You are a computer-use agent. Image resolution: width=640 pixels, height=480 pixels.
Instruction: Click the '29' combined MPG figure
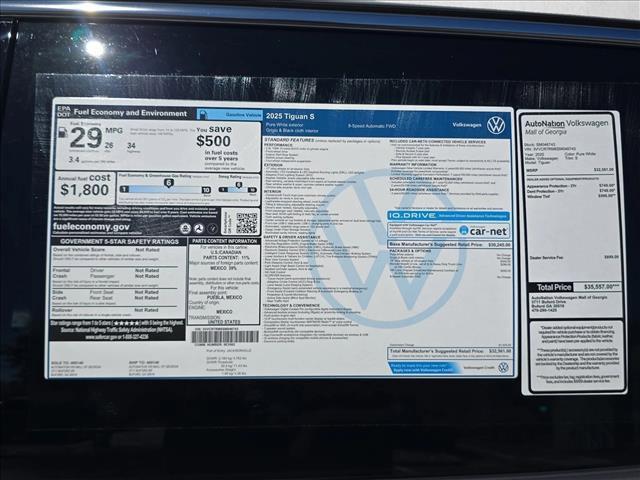tap(86, 138)
